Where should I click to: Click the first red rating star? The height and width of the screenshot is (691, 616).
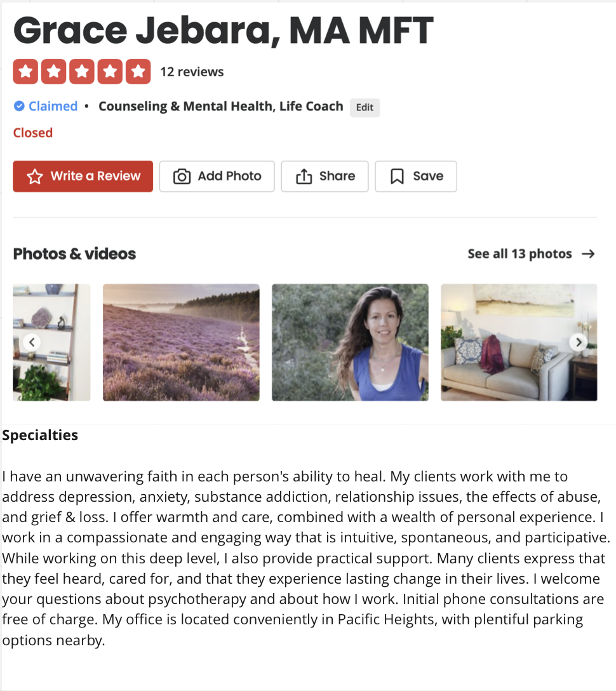click(25, 71)
